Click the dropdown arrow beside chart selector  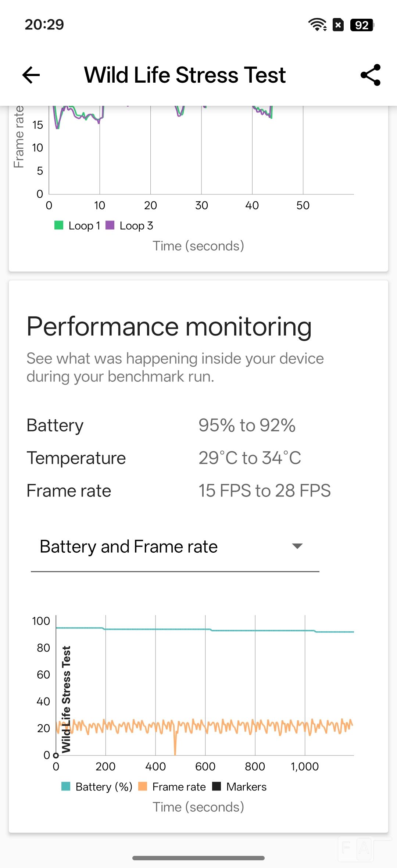297,546
